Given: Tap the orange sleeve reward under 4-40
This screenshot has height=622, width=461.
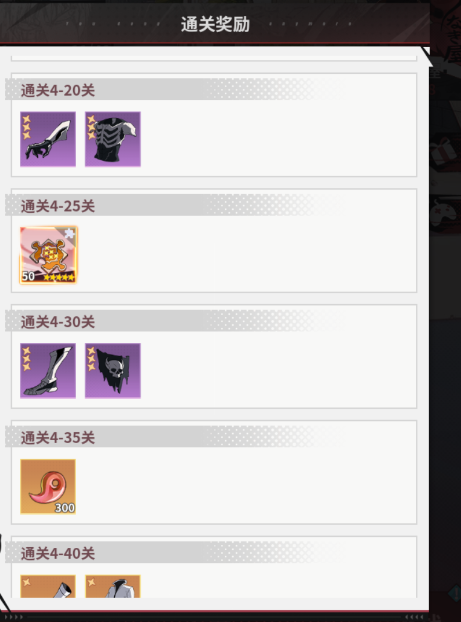Looking at the screenshot, I should tap(48, 586).
